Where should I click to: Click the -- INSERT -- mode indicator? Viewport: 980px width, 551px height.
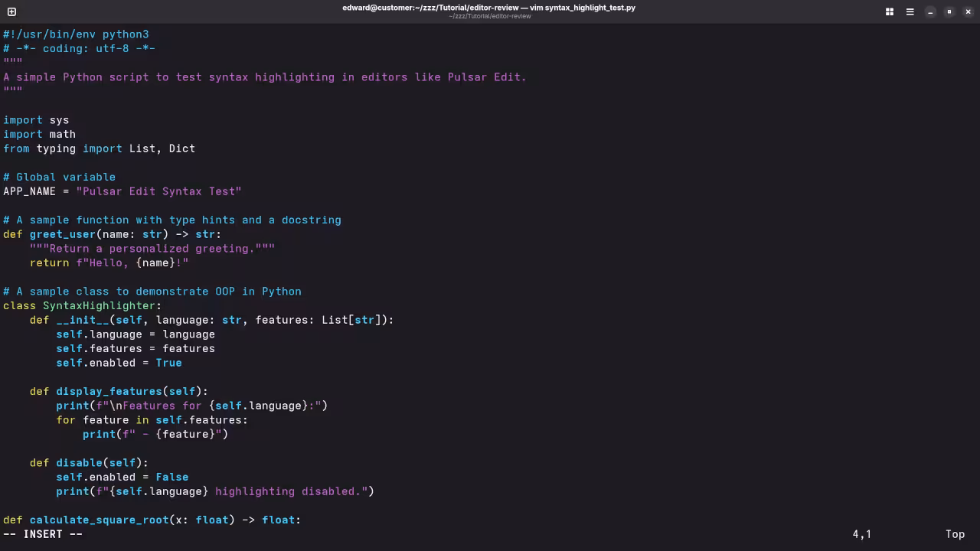click(42, 533)
